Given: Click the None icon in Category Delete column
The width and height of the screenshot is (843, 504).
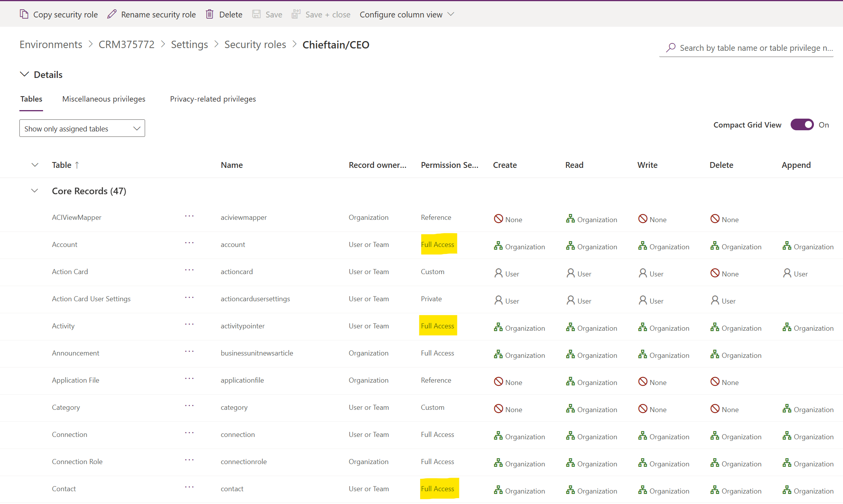Looking at the screenshot, I should [x=715, y=409].
